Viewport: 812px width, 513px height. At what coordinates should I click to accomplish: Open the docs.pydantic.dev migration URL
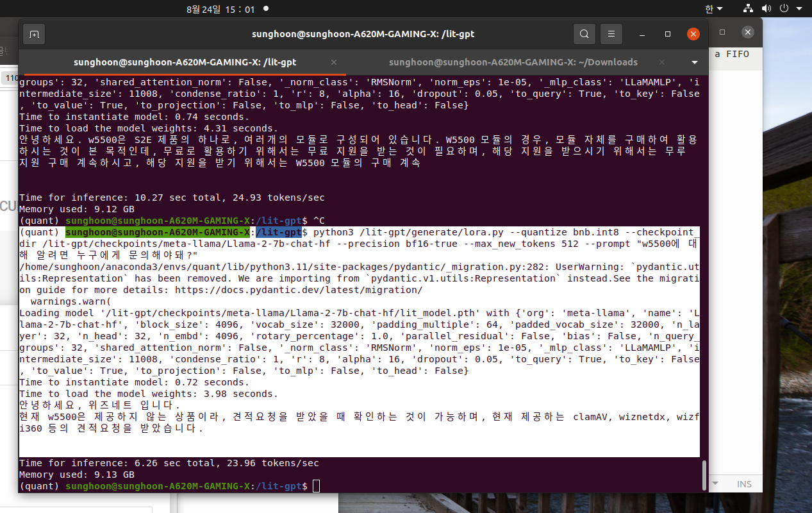(x=299, y=290)
